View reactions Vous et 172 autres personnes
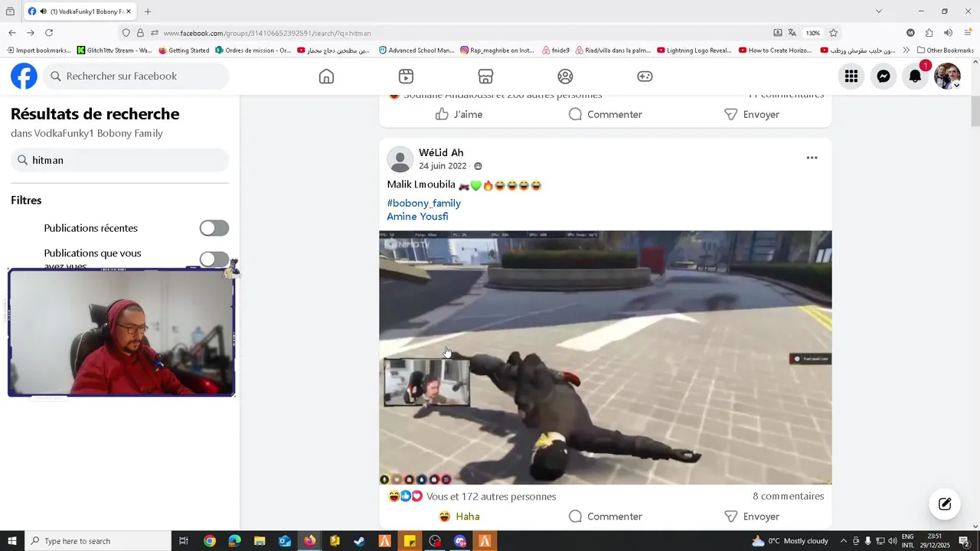The height and width of the screenshot is (551, 980). pos(491,497)
